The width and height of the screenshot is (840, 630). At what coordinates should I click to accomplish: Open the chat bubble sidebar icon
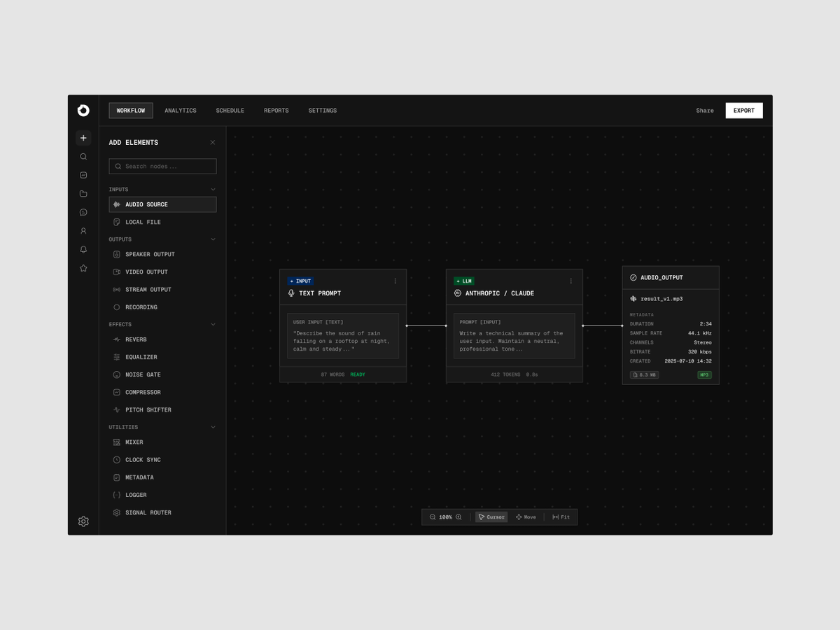click(x=83, y=212)
